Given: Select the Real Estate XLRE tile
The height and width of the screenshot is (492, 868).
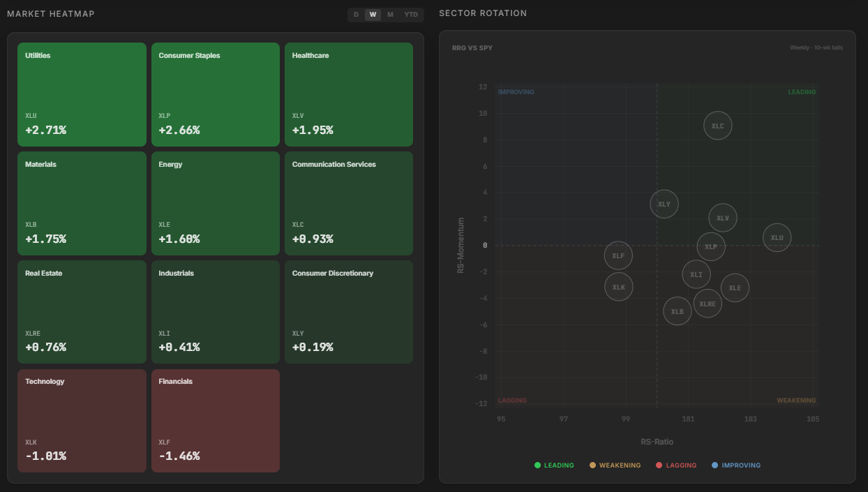Looking at the screenshot, I should [x=82, y=312].
